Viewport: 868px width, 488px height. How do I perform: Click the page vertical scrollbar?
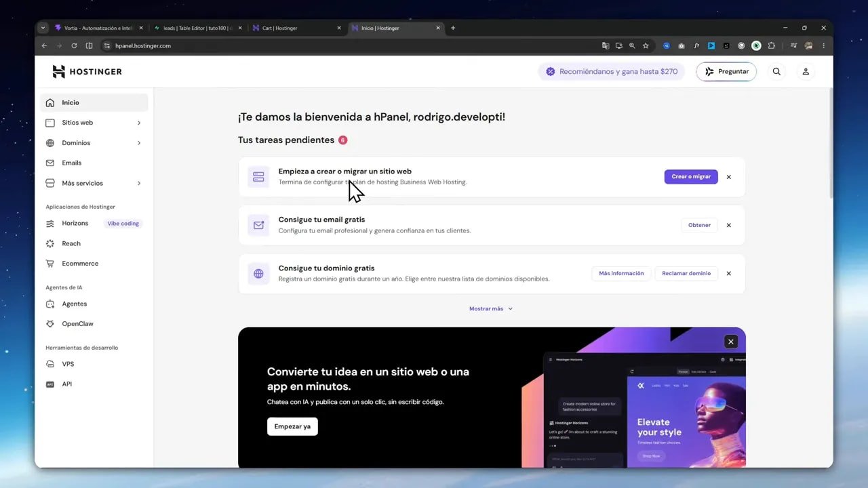[831, 143]
